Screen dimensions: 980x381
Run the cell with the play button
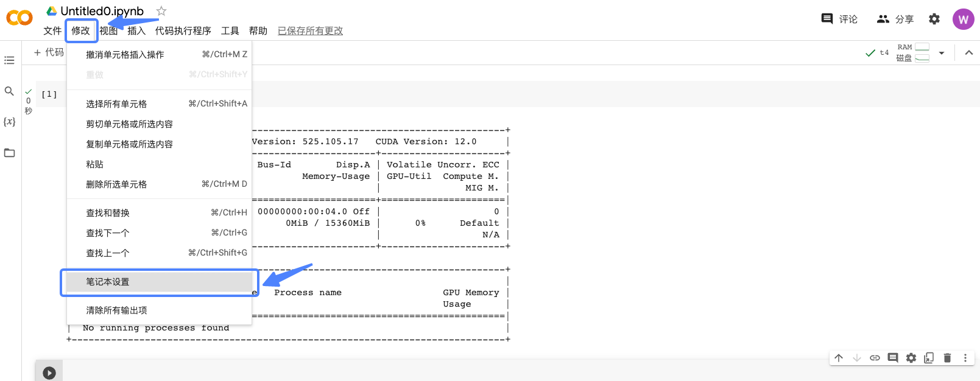(49, 372)
